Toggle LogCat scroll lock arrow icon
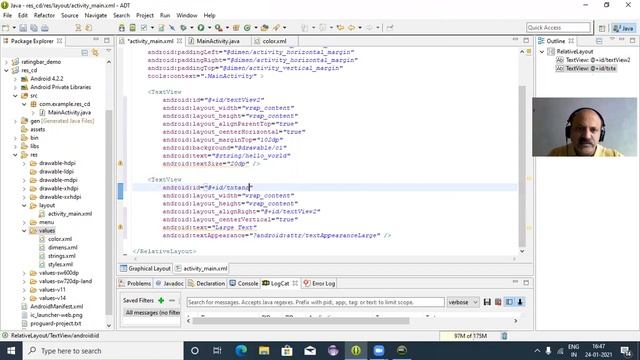Screen dimensions: 640x360 (x=520, y=302)
